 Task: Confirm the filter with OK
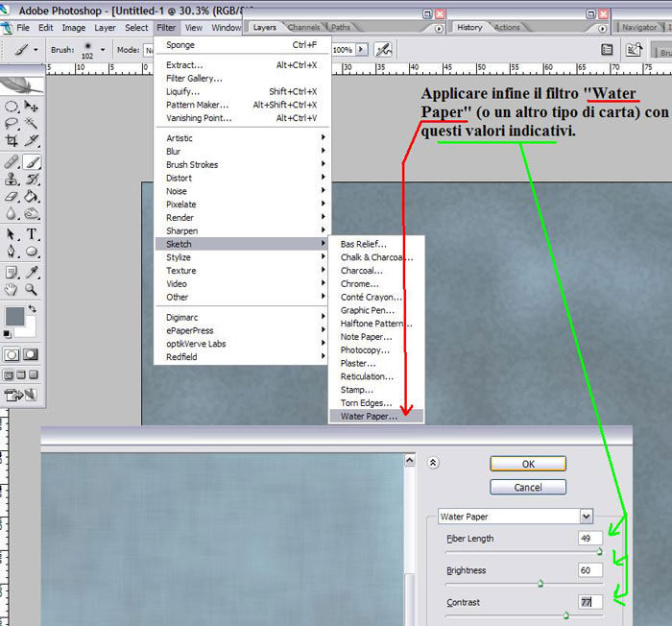(x=528, y=464)
